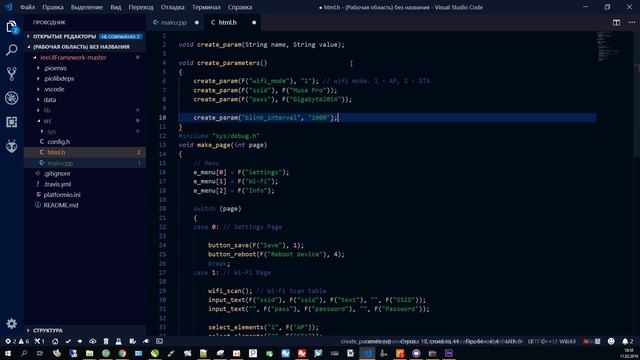Open PlatformIO Serial Monitor plug icon
Screen dimensions: 640x360
(x=146, y=341)
